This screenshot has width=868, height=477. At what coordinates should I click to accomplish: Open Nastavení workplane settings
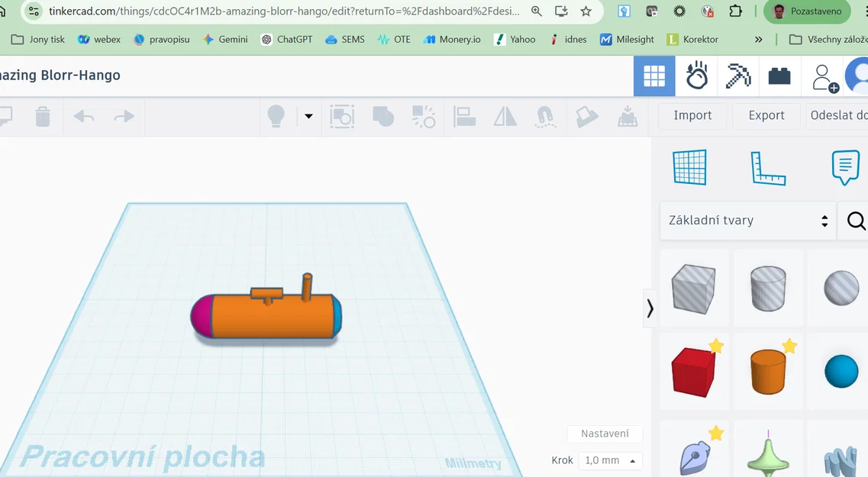(x=605, y=433)
